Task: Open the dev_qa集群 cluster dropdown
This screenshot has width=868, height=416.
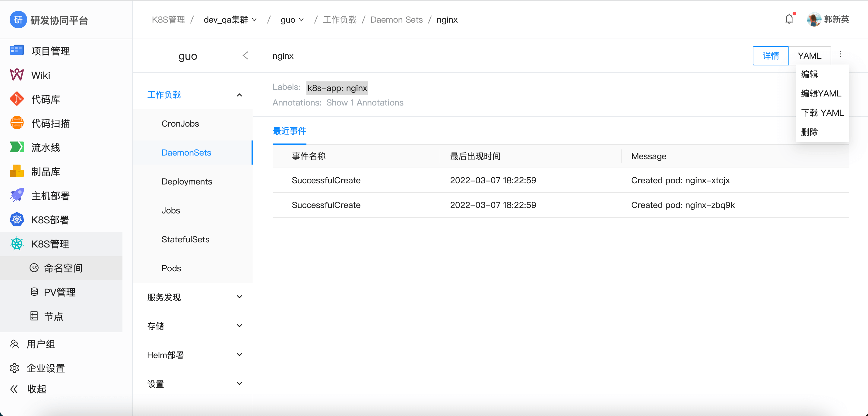Action: click(x=230, y=20)
